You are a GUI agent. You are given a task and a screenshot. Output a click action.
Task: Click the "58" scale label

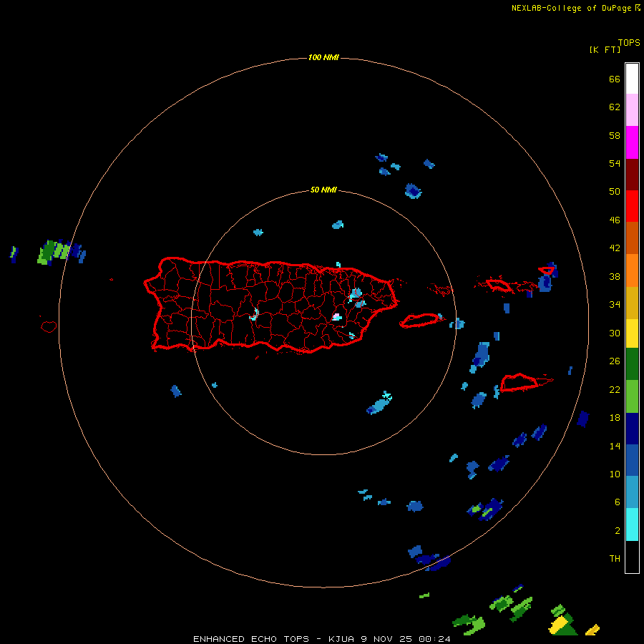pos(615,135)
